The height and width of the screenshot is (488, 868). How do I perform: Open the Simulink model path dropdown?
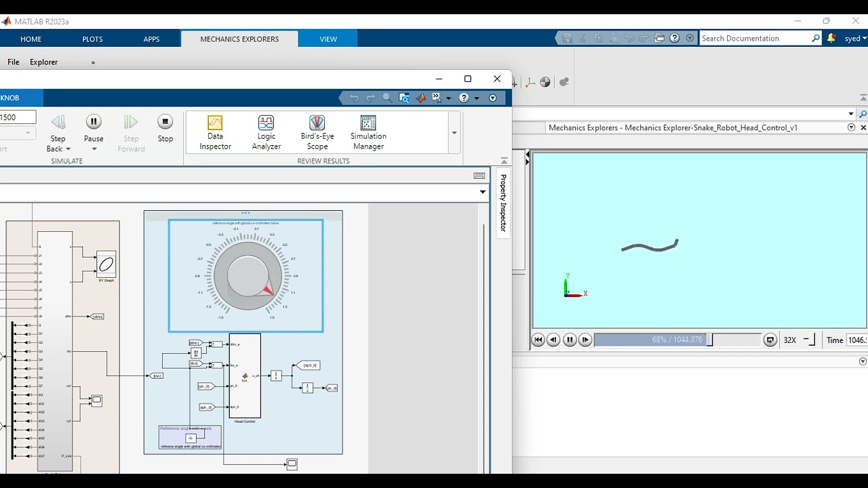(x=483, y=192)
